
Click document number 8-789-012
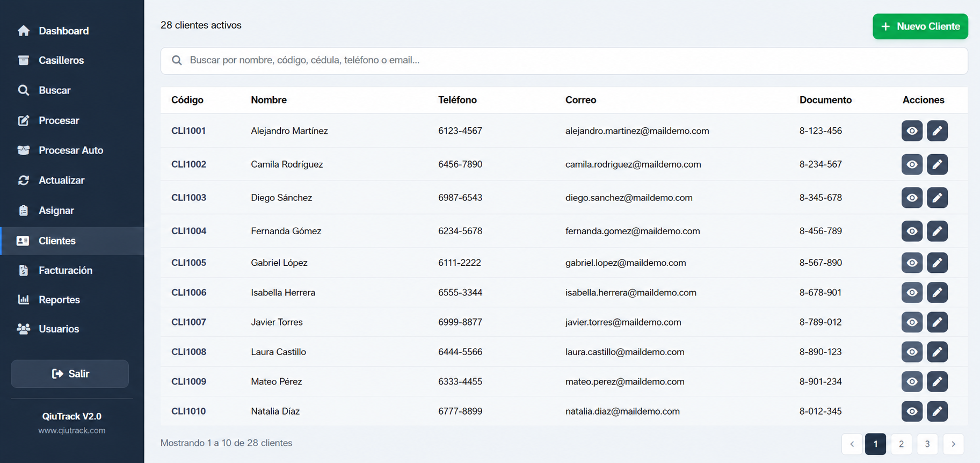tap(821, 322)
